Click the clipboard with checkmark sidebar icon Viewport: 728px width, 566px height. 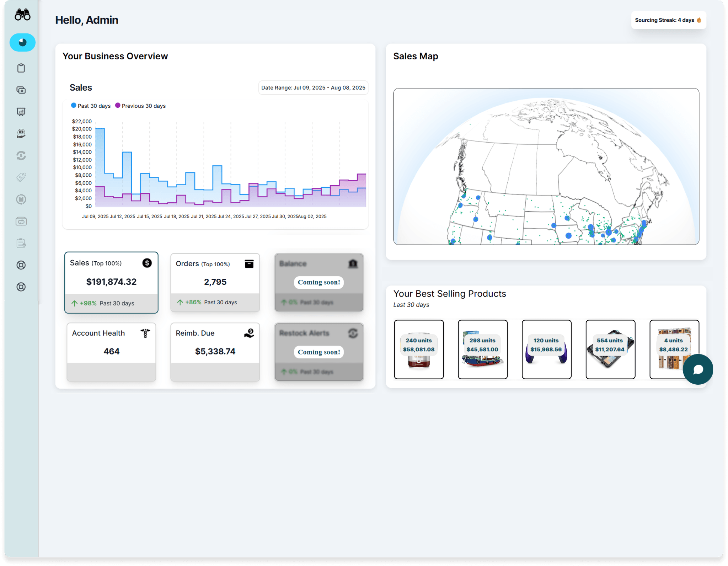point(21,243)
